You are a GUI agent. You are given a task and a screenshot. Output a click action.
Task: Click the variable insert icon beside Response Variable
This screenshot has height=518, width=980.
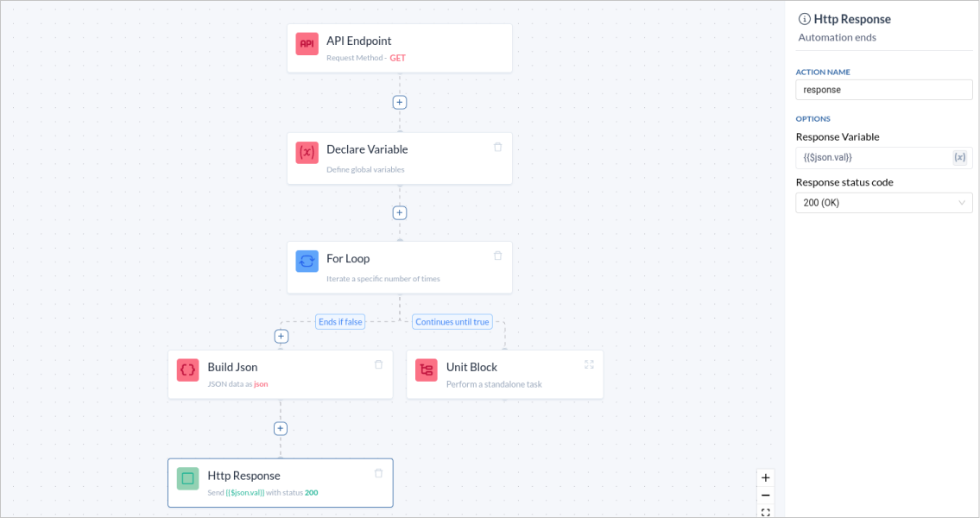click(x=960, y=157)
